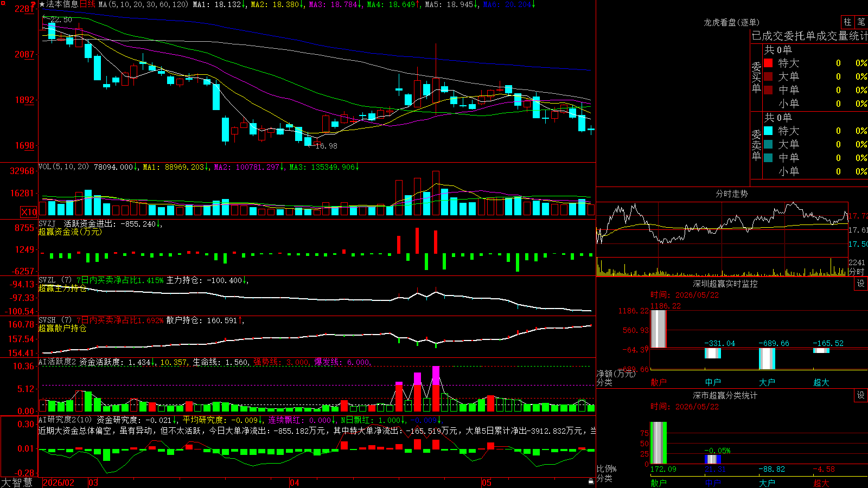Open 设 settings for 深市超赢分类统计
Image resolution: width=868 pixels, height=488 pixels.
861,395
